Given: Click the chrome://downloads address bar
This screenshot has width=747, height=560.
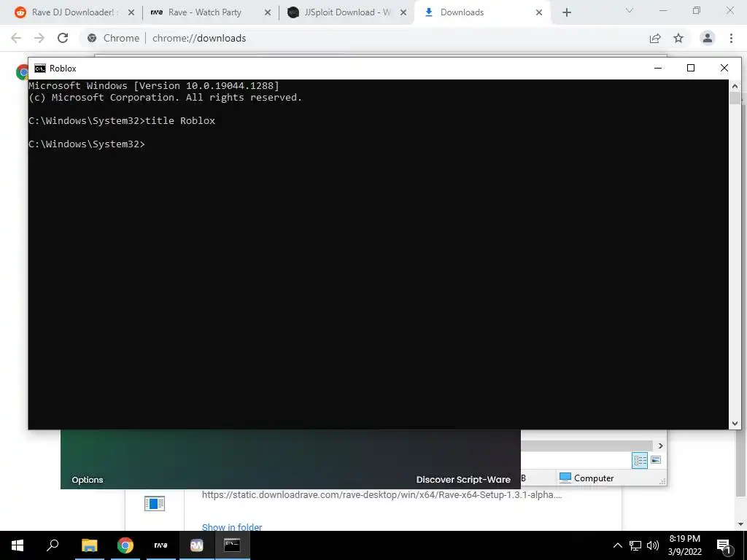Looking at the screenshot, I should click(362, 38).
